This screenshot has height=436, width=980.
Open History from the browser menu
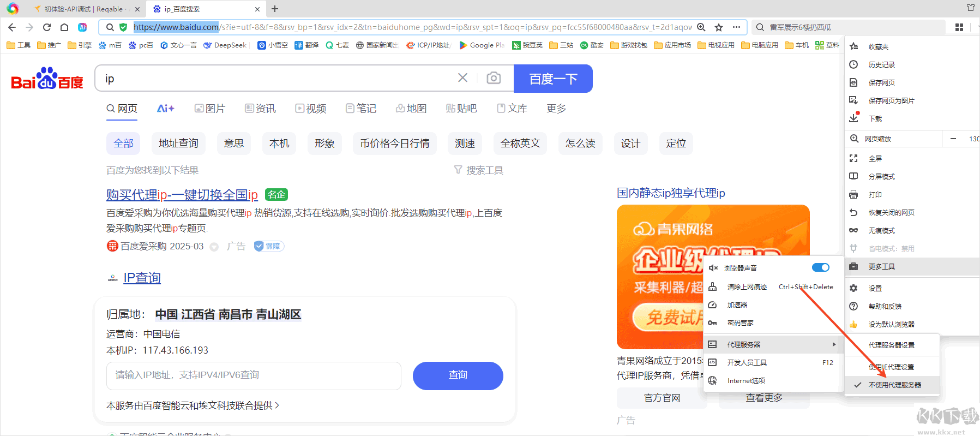coord(912,65)
